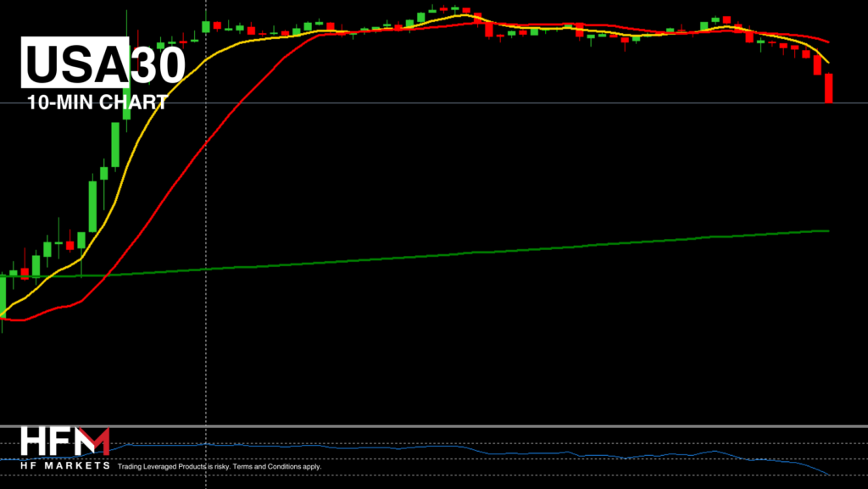Click the last large red candle at right edge
The image size is (868, 489).
pos(828,88)
